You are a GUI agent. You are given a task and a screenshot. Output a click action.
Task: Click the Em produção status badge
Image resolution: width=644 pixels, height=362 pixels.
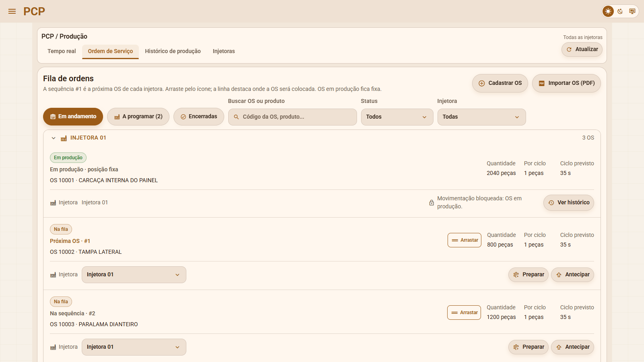click(68, 158)
